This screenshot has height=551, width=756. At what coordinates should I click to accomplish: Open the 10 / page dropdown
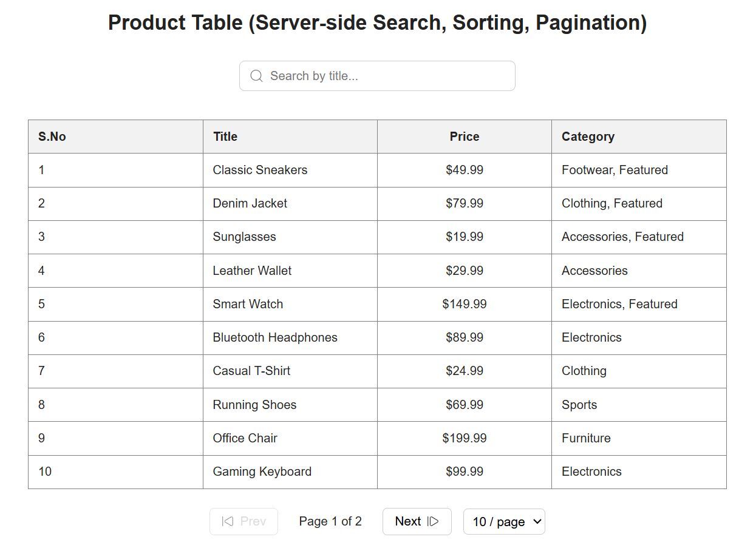[504, 522]
